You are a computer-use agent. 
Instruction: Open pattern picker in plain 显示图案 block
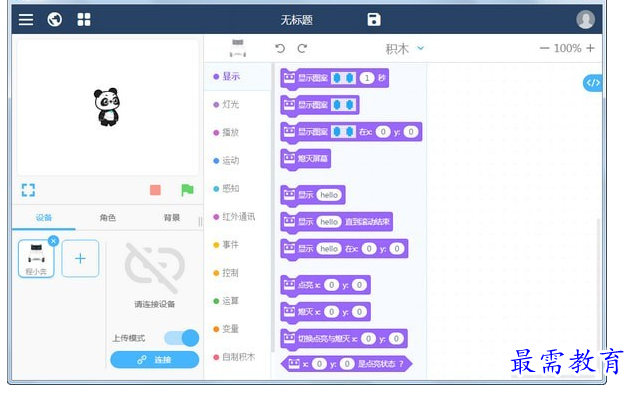pos(343,105)
